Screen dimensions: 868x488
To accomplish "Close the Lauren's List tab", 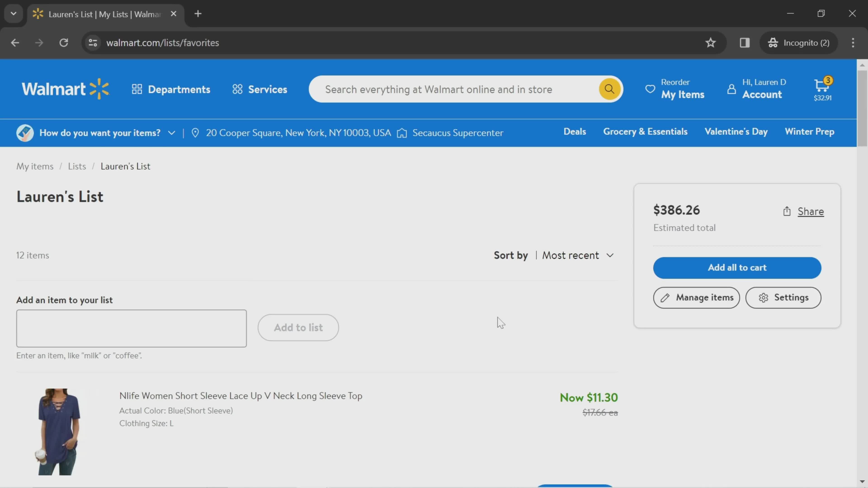I will (x=174, y=14).
